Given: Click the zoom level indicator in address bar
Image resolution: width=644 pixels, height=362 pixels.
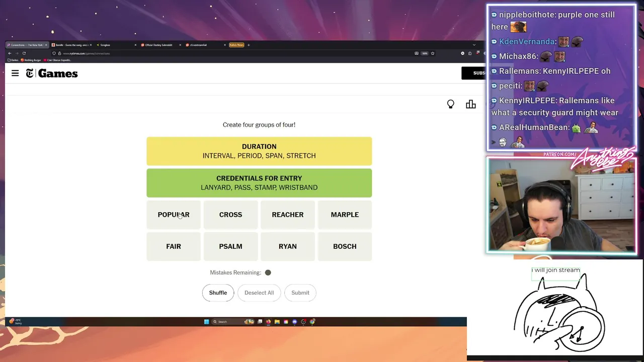Looking at the screenshot, I should coord(425,53).
